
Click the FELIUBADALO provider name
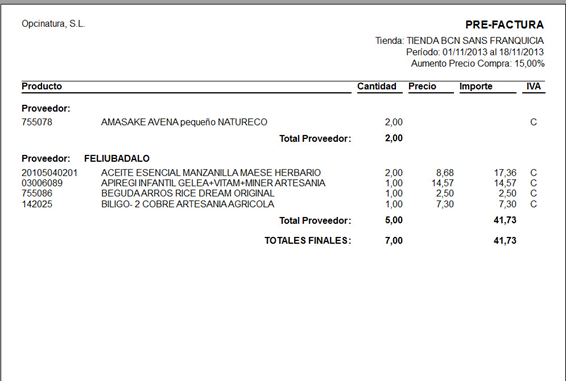[117, 159]
